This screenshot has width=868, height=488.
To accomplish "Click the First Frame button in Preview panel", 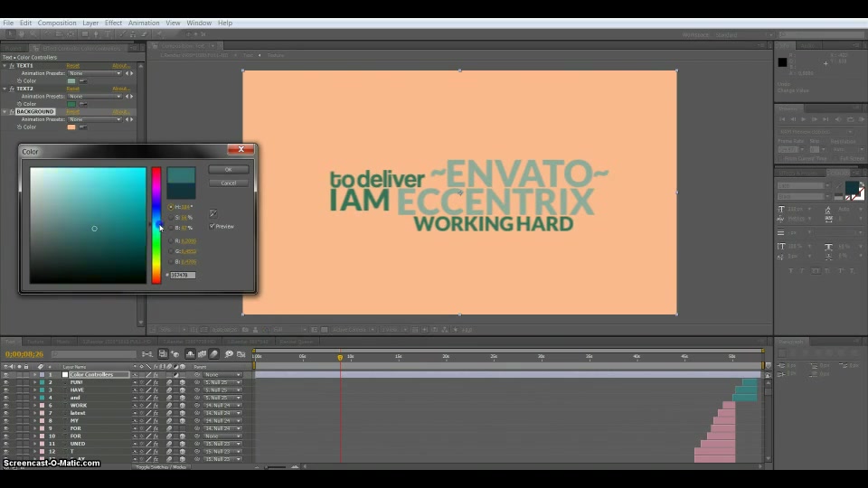I will (782, 119).
